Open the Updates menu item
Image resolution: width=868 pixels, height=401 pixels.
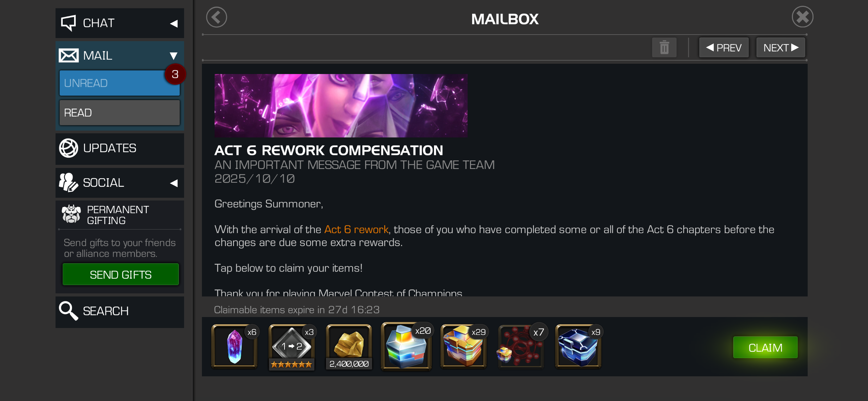[x=120, y=148]
